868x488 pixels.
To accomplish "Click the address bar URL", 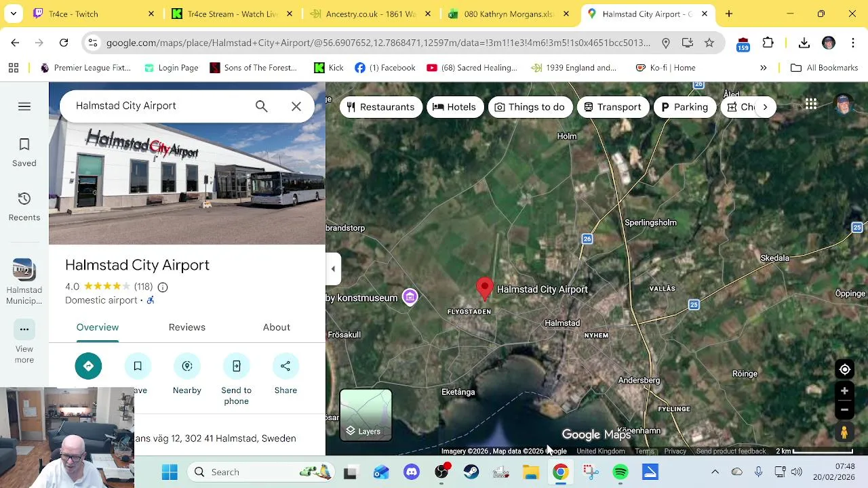I will (x=378, y=43).
